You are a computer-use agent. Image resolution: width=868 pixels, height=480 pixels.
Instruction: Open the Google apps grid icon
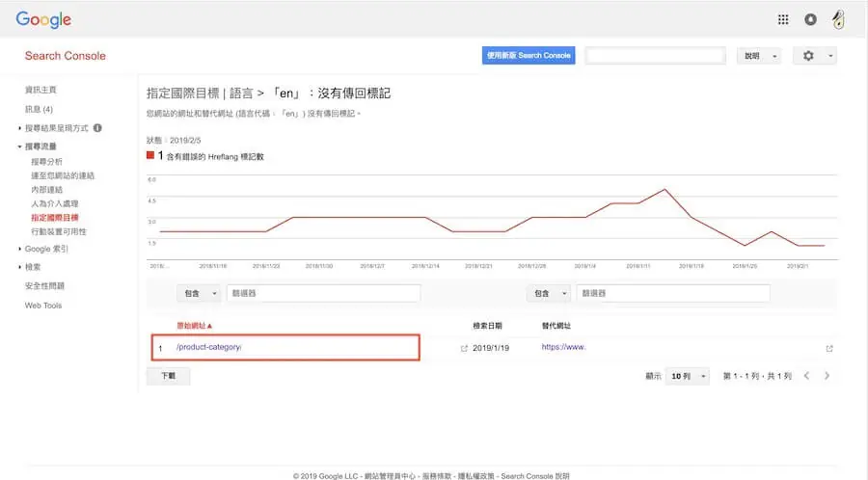(x=783, y=20)
